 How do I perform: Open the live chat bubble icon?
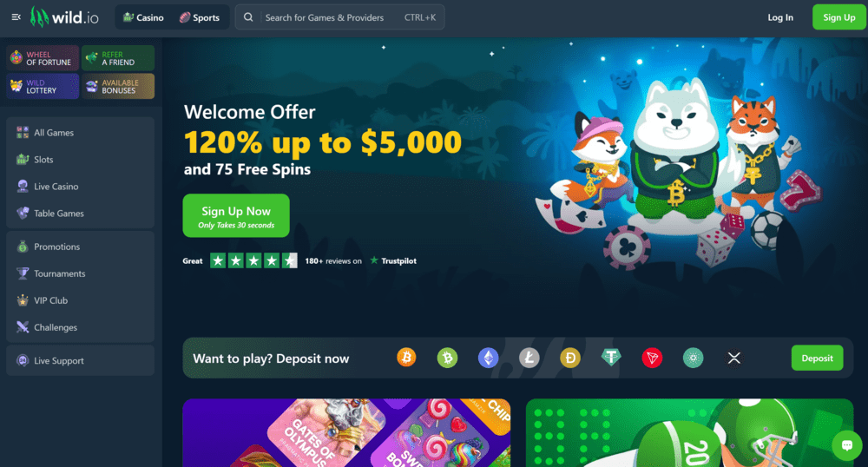click(x=847, y=445)
